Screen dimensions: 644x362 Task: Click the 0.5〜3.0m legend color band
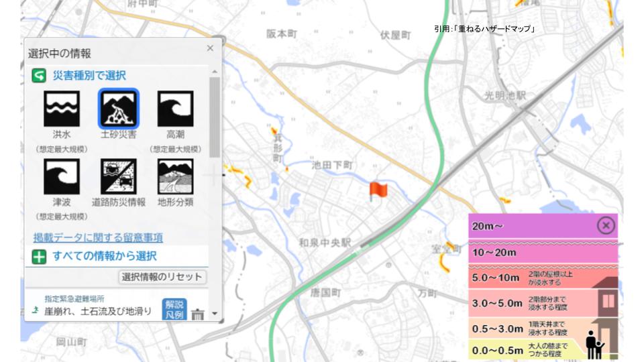pyautogui.click(x=543, y=328)
